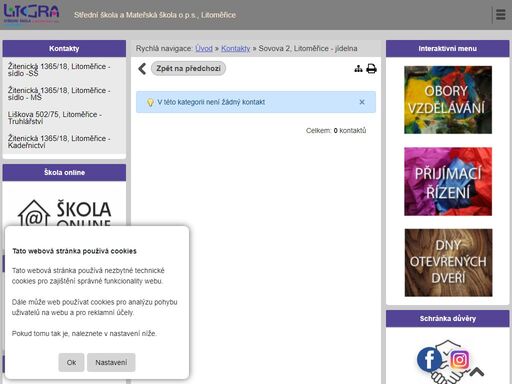The image size is (512, 384).
Task: Click the back arrow icon
Action: tap(142, 69)
